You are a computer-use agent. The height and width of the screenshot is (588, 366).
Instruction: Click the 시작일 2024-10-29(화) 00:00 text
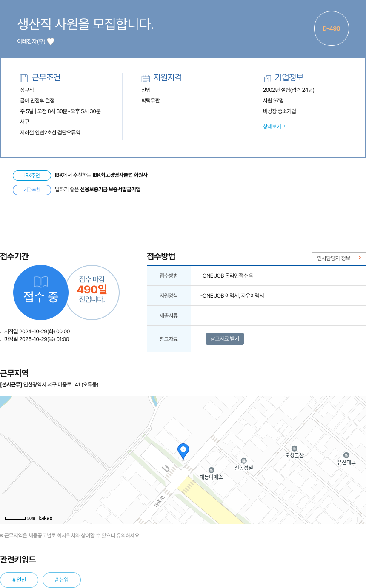[37, 331]
